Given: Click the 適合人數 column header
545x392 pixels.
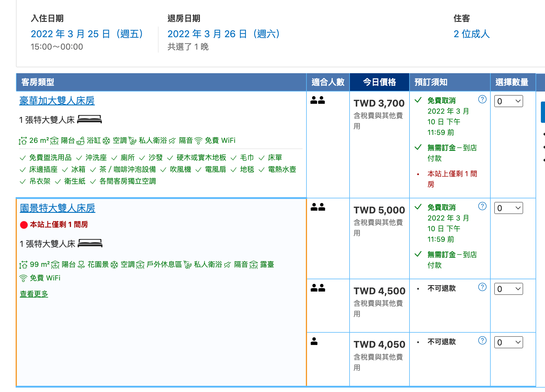Looking at the screenshot, I should point(328,82).
